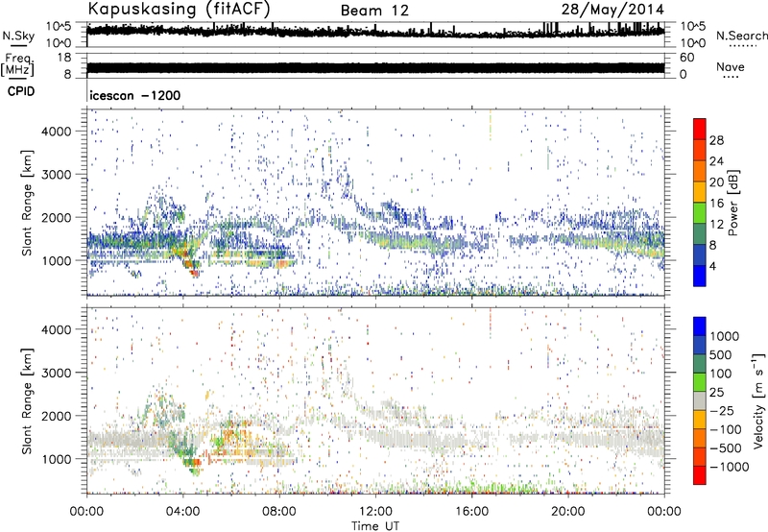Click the '3000' tick of the velocity panel
Screen dimensions: 768x532
[57, 373]
